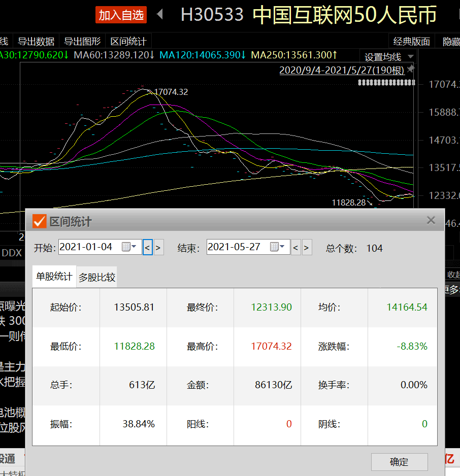Step start date forward with > button
The width and height of the screenshot is (460, 476).
[158, 248]
